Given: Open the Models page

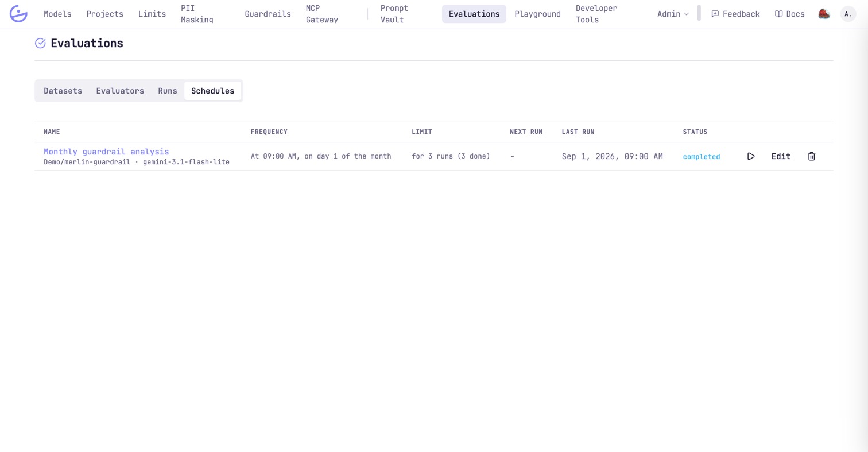Looking at the screenshot, I should coord(57,14).
